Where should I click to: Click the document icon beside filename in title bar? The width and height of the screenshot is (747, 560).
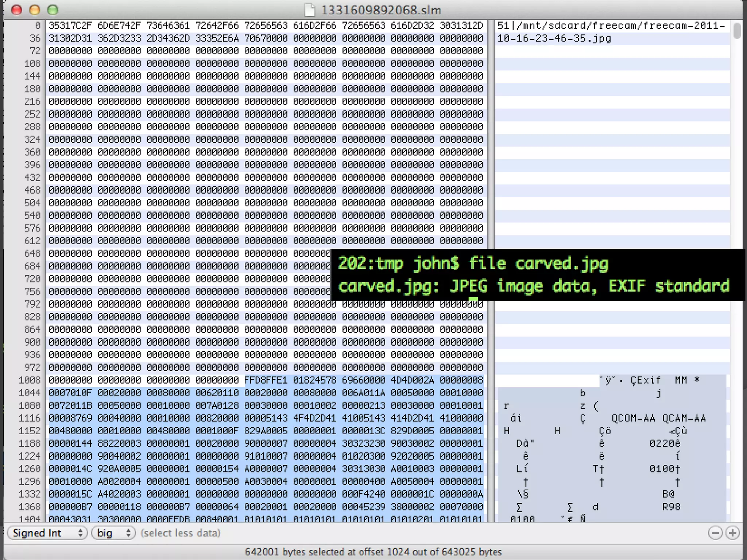[x=310, y=10]
